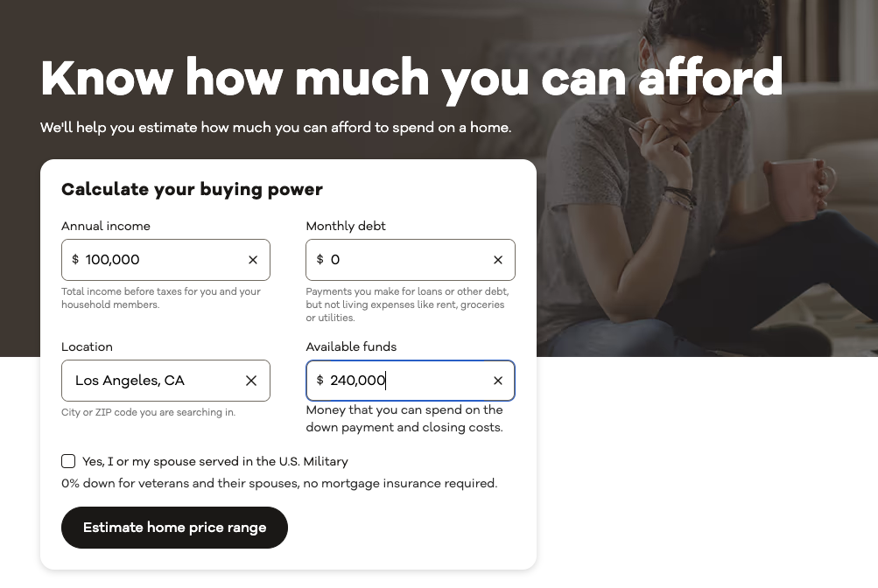
Task: Click the dollar sign in Available funds
Action: coord(320,381)
